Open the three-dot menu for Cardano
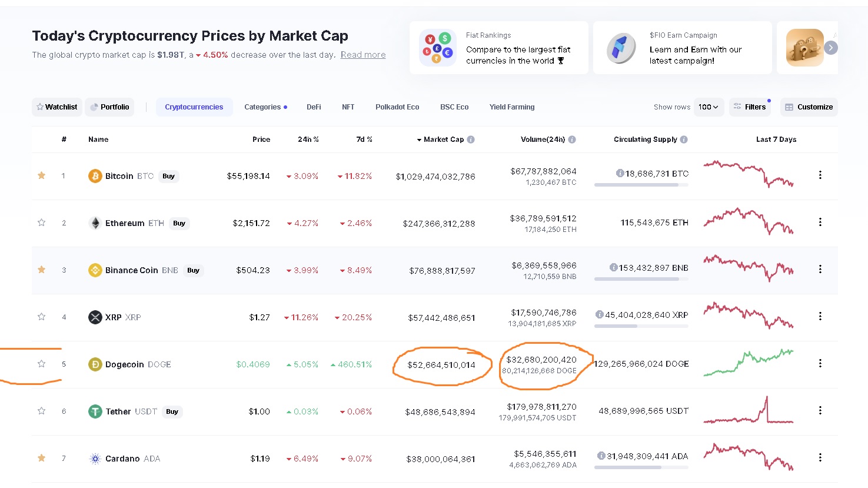This screenshot has height=488, width=868. click(820, 457)
